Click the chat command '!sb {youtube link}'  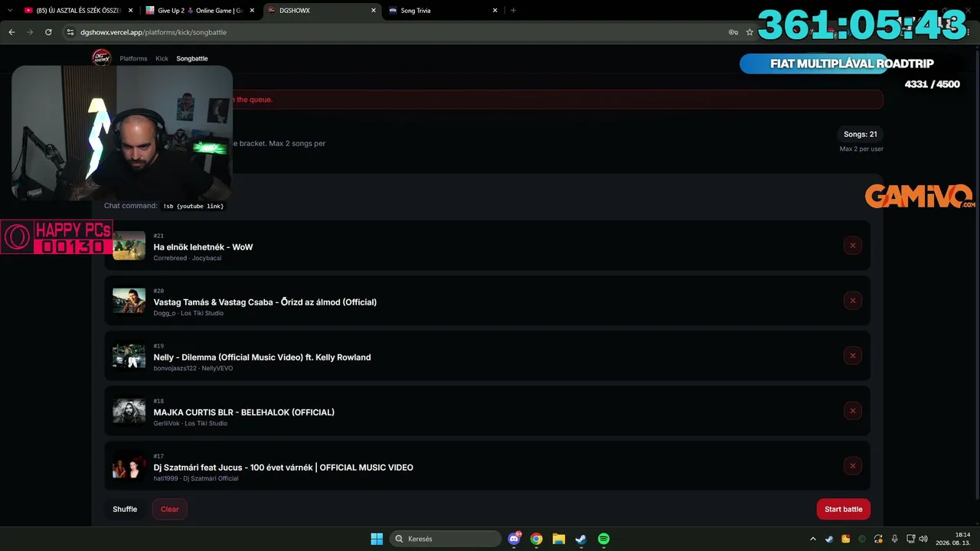click(194, 206)
